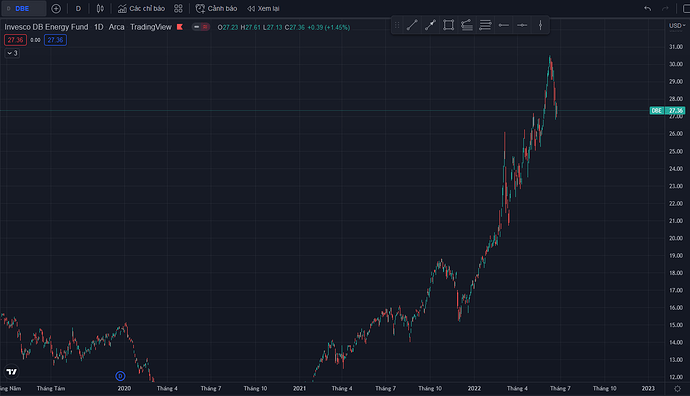690x396 pixels.
Task: Click the blue 27.36 buy price button
Action: 55,40
